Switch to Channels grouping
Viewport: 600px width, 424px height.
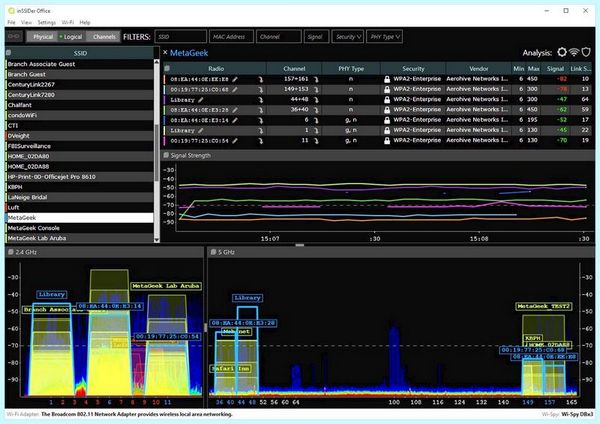(103, 37)
